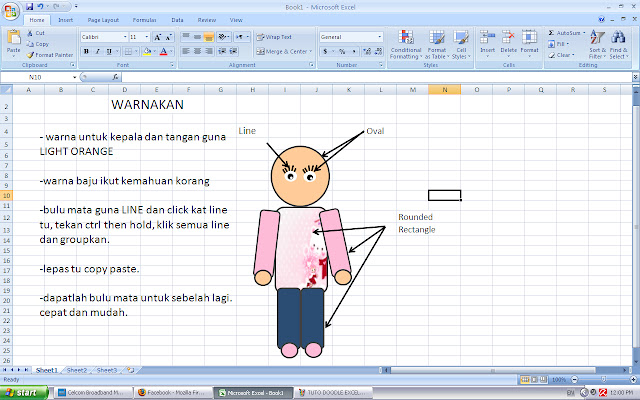Center text horizontally
The image size is (640, 400).
click(197, 51)
